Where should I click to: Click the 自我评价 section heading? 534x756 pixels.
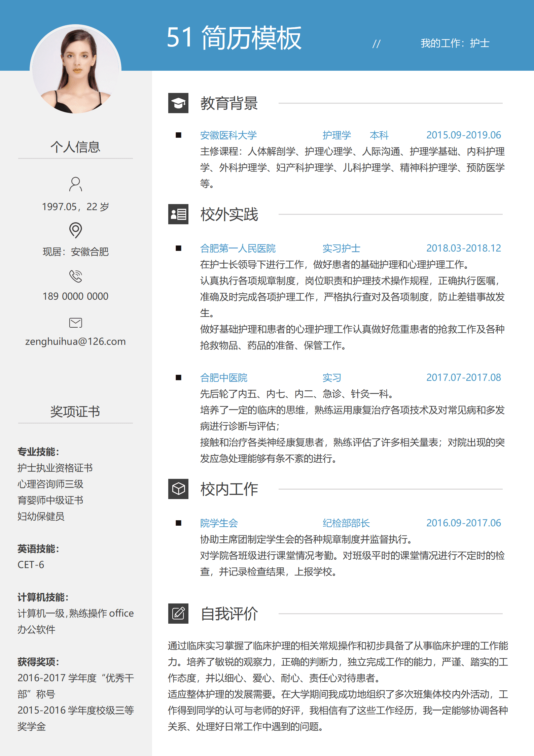pyautogui.click(x=229, y=614)
